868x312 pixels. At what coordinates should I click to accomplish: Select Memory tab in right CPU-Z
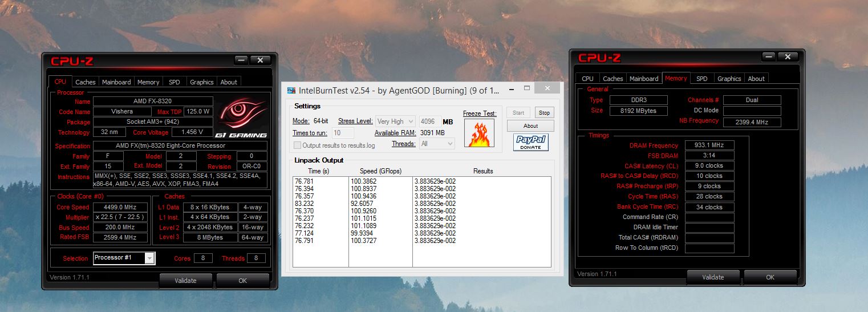676,78
